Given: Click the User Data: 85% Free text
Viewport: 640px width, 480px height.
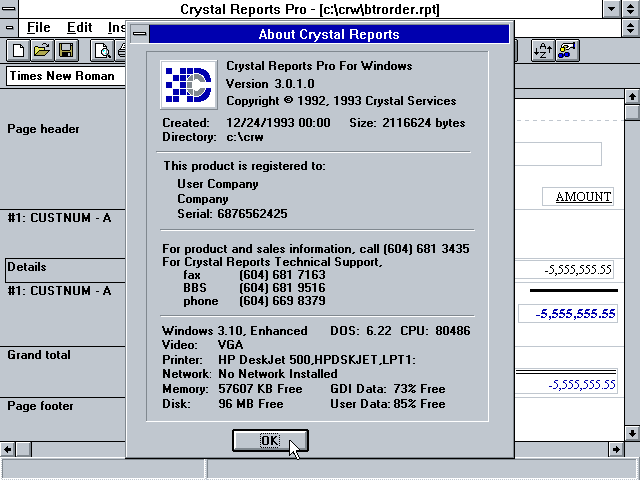Looking at the screenshot, I should point(388,404).
